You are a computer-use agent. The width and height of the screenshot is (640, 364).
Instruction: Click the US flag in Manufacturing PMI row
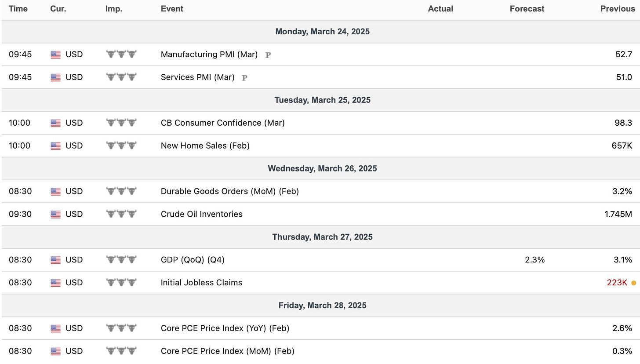tap(55, 55)
